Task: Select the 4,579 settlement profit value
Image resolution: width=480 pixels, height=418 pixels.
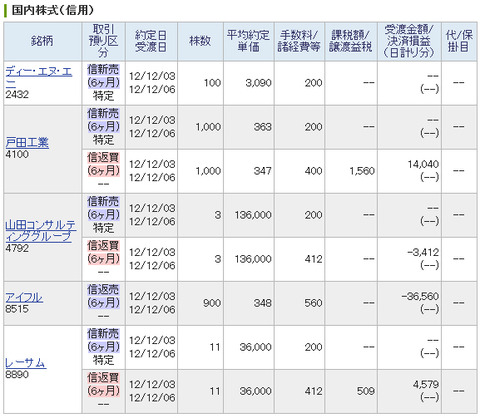Action: click(426, 384)
